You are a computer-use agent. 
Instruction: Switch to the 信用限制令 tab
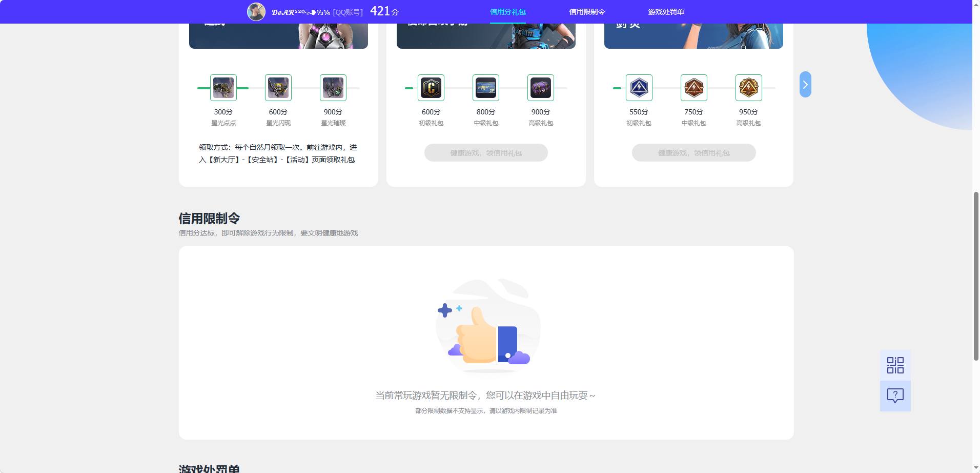[x=587, y=12]
